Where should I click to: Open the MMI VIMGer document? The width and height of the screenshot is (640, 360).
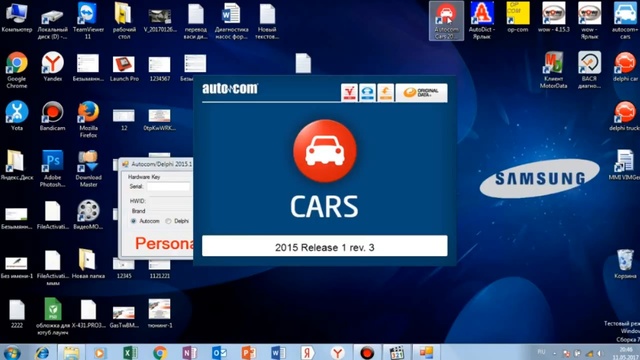[x=625, y=165]
